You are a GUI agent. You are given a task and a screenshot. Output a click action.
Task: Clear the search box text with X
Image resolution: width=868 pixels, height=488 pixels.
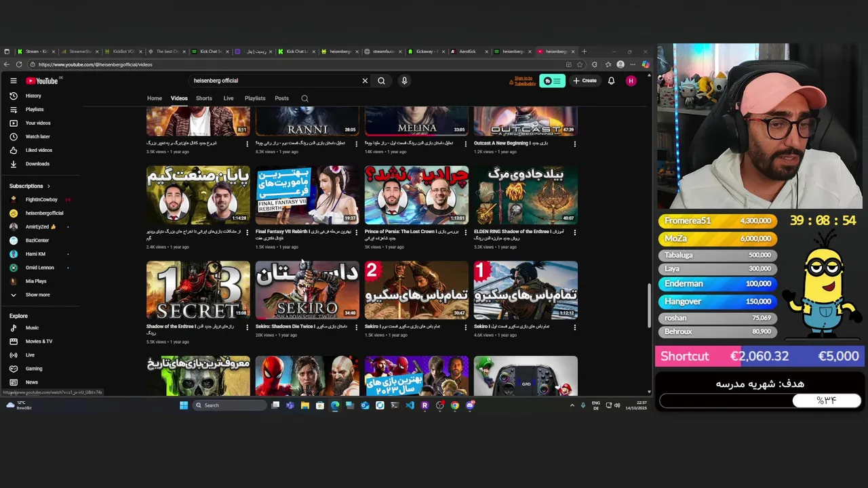tap(365, 81)
